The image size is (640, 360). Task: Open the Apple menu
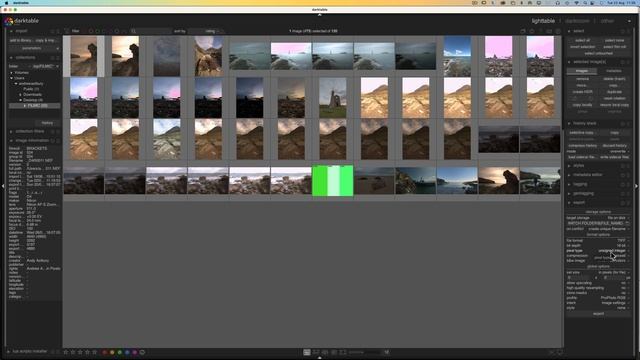pyautogui.click(x=6, y=2)
